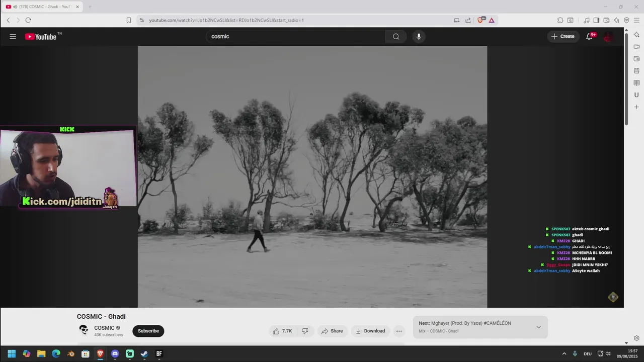The width and height of the screenshot is (644, 362).
Task: Click the 'Mix – COSMIC - Ghadi' playlist text
Action: coord(439,331)
